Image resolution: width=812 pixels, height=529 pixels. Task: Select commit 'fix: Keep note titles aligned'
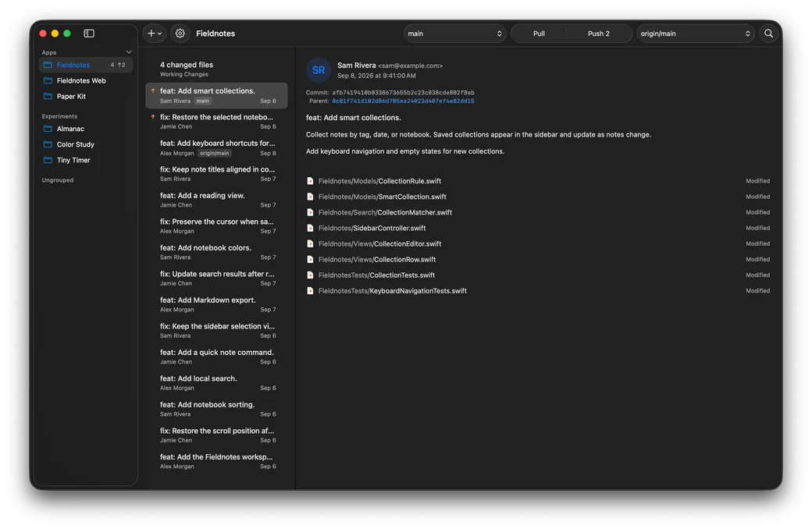coord(216,174)
